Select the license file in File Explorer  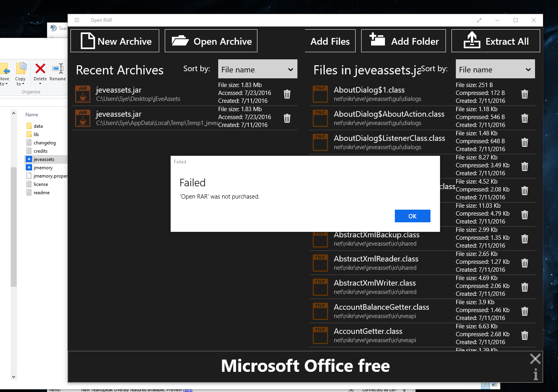pyautogui.click(x=40, y=184)
